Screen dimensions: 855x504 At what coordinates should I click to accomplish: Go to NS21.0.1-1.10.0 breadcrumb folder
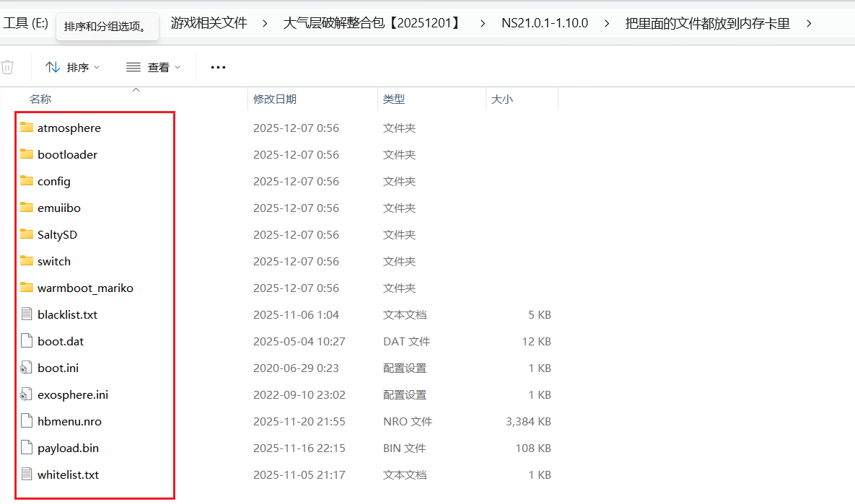click(545, 23)
